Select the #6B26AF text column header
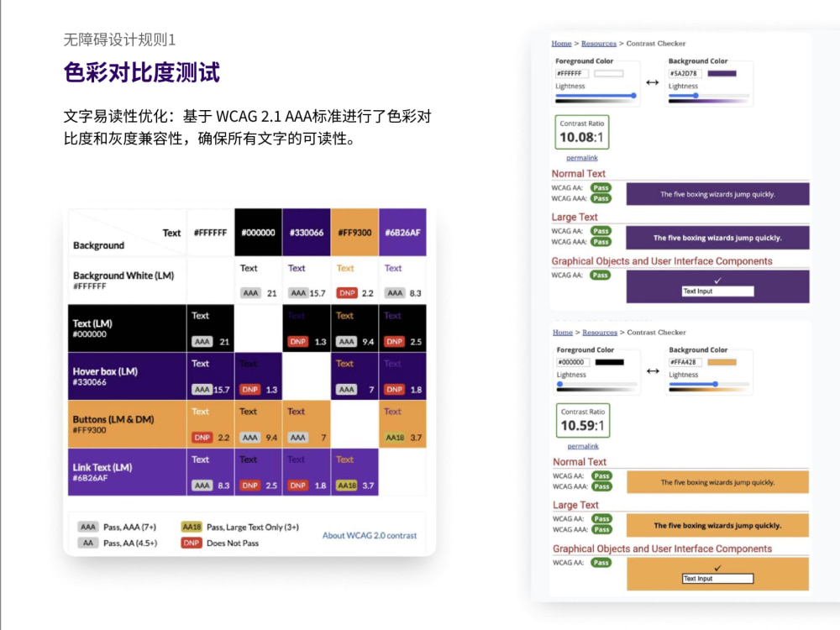This screenshot has width=840, height=630. coord(402,233)
